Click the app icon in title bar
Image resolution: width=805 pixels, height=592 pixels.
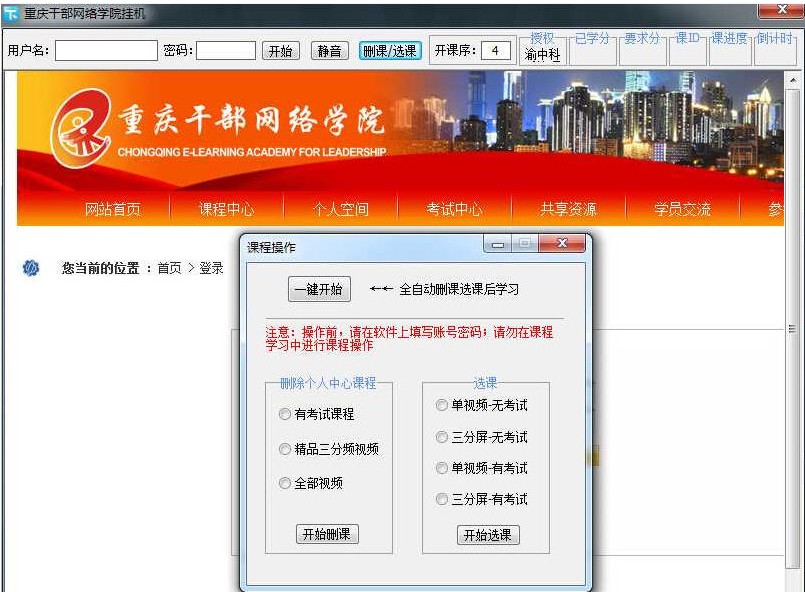11,13
